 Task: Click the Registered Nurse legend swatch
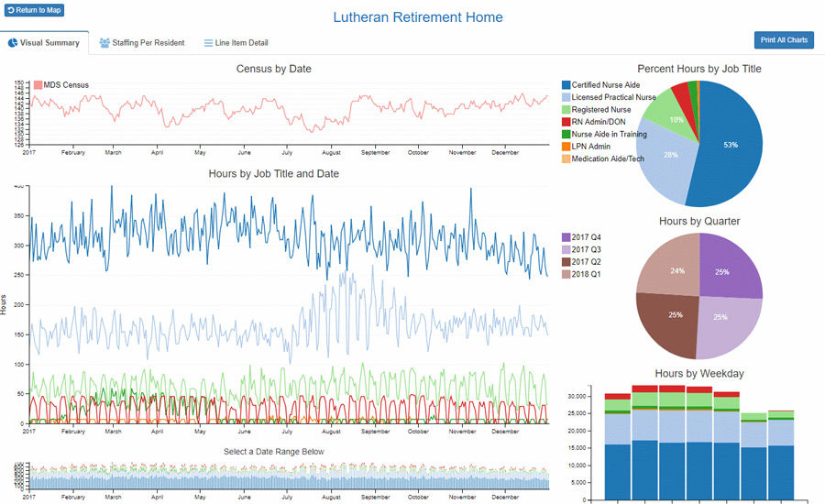566,109
